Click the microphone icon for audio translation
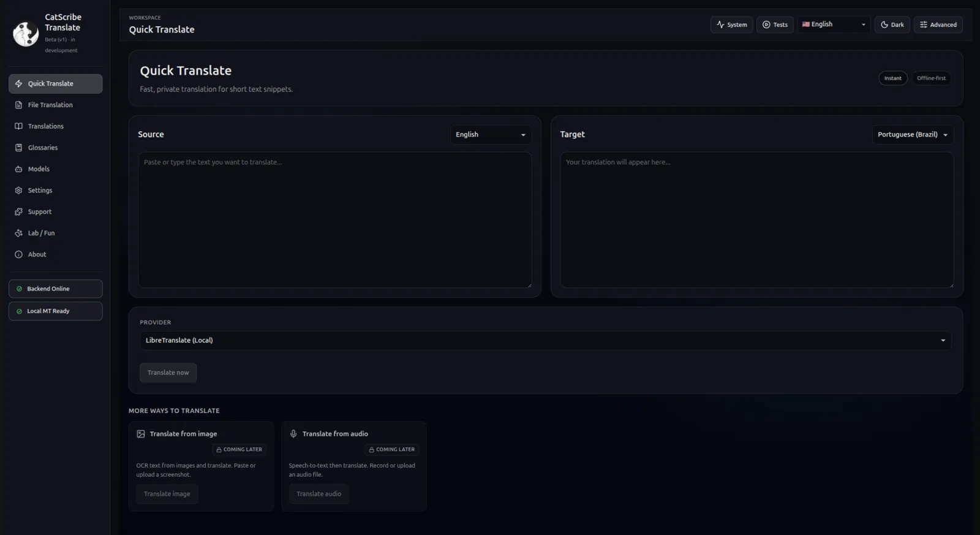The height and width of the screenshot is (535, 980). pos(293,434)
